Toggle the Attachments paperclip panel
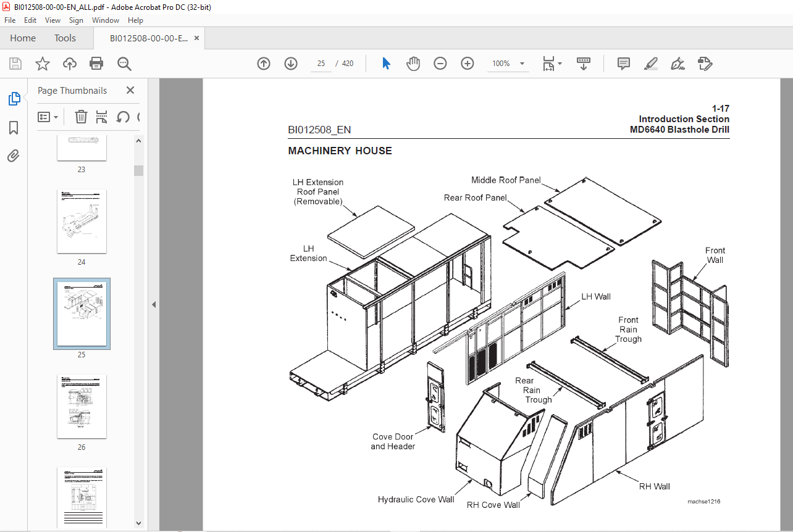The height and width of the screenshot is (532, 793). [14, 156]
